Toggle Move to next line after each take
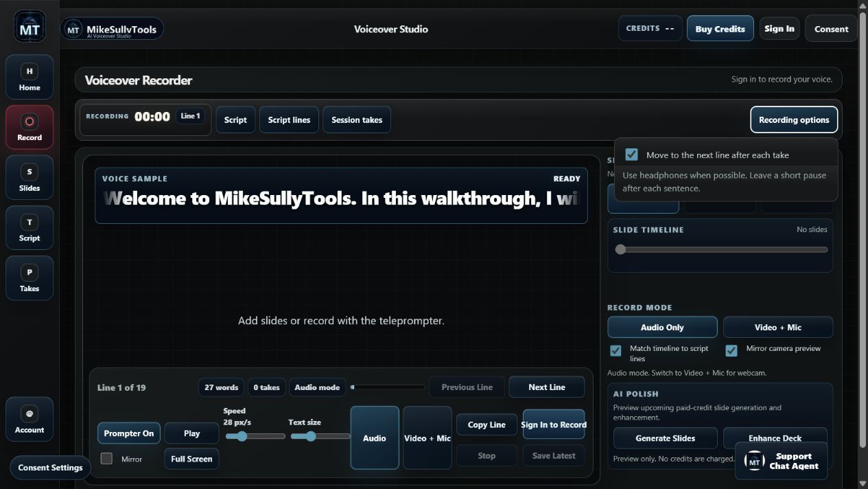Viewport: 868px width, 489px height. [632, 155]
